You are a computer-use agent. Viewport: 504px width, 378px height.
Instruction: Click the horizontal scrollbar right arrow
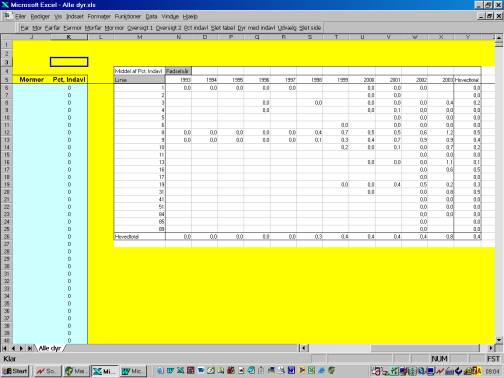[x=491, y=348]
